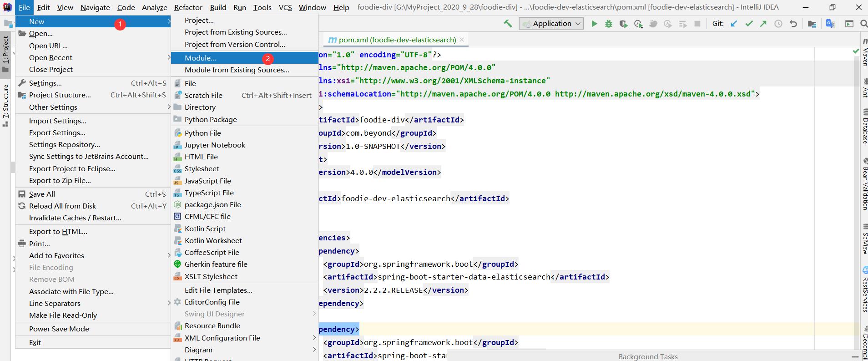This screenshot has width=868, height=361.
Task: Open the RestServices tool window
Action: [864, 289]
